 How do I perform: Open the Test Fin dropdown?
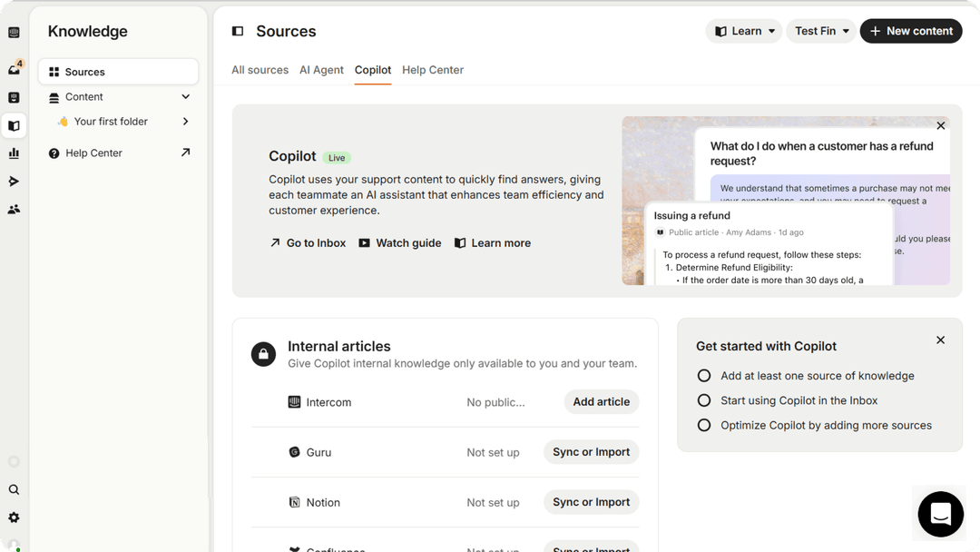[x=819, y=30]
